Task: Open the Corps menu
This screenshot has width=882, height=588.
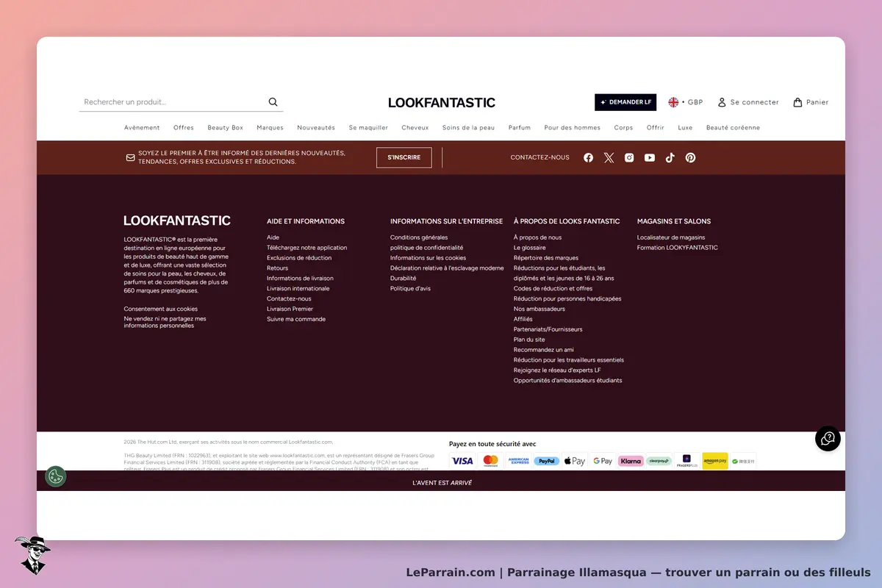Action: [x=623, y=127]
